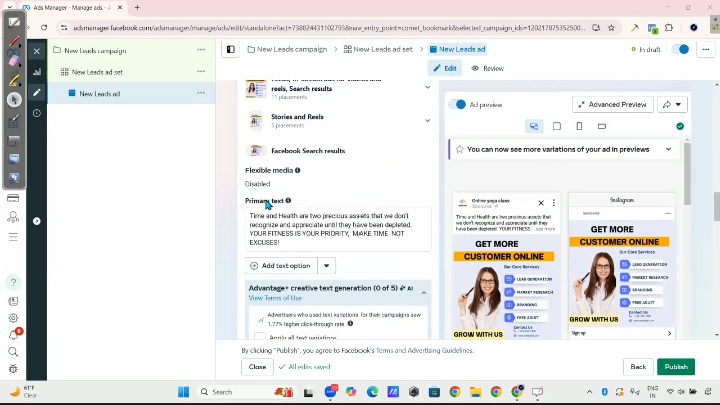Click inside the Primary text field
Viewport: 720px width, 405px height.
click(x=338, y=229)
